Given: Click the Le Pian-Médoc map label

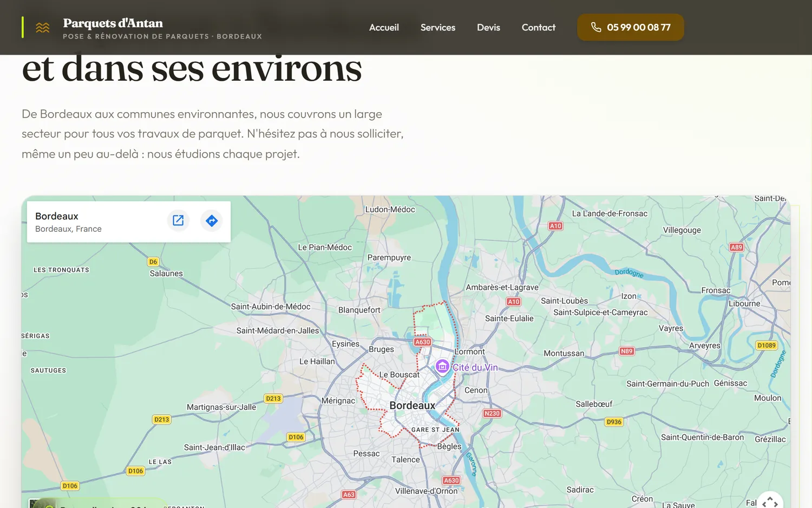Looking at the screenshot, I should click(325, 248).
